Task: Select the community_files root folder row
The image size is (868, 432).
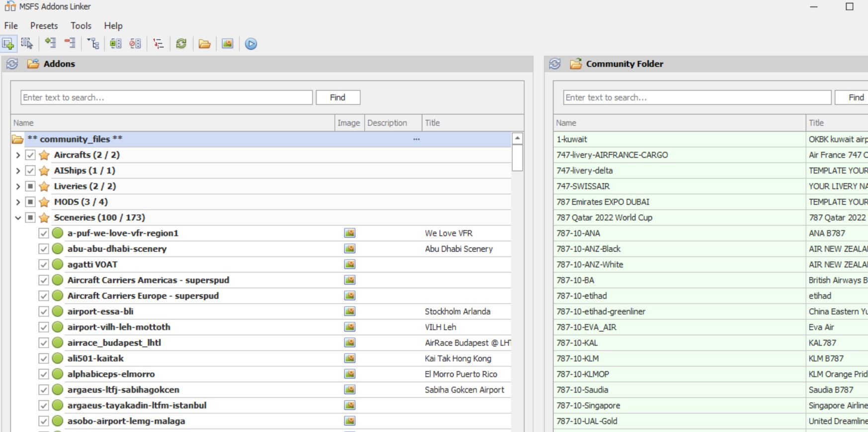Action: [261, 139]
